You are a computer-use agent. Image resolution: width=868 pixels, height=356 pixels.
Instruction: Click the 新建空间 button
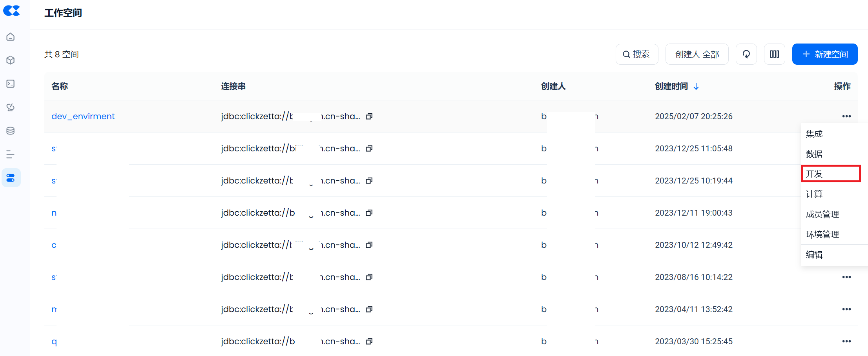(x=824, y=54)
